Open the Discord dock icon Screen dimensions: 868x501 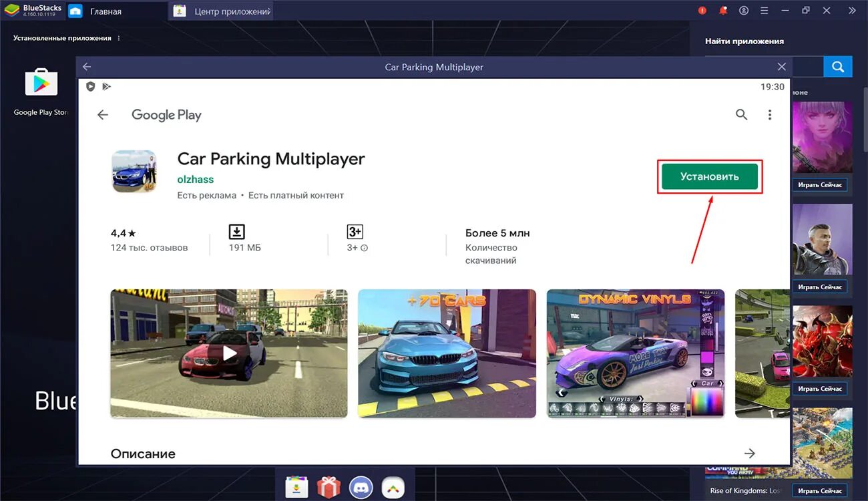361,487
